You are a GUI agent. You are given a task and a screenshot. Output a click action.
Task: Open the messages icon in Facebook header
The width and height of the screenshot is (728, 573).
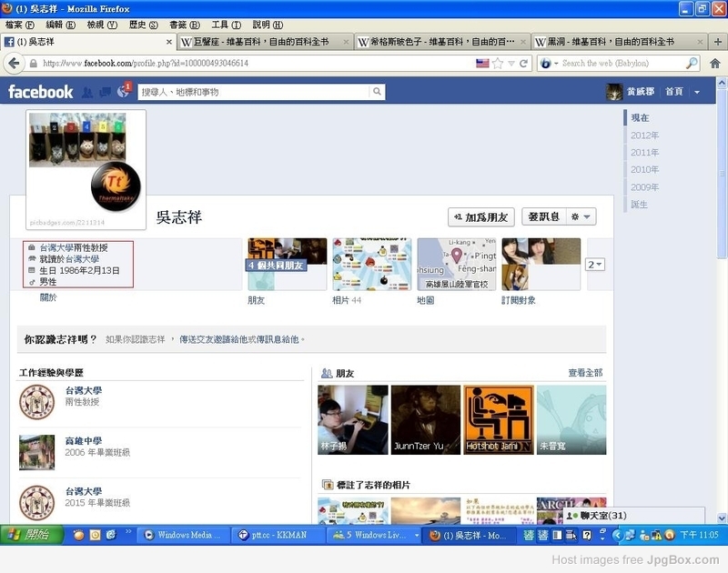coord(105,92)
